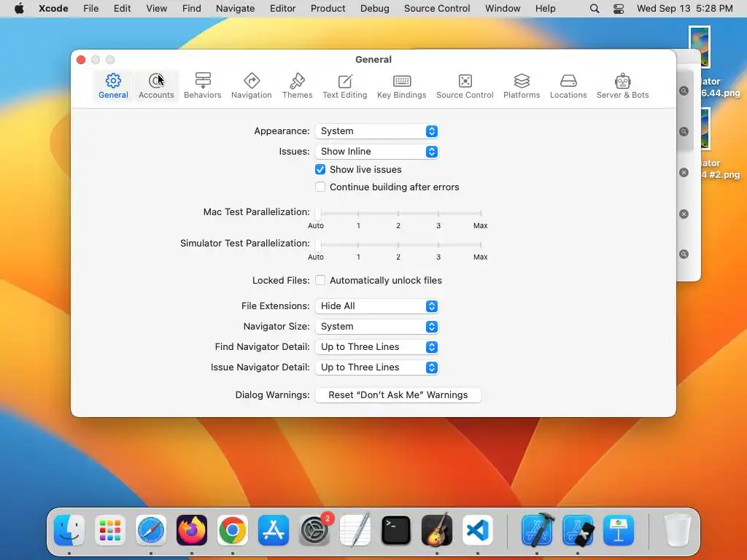Screen dimensions: 747x560
Task: Open the Debug menu
Action: coord(374,9)
